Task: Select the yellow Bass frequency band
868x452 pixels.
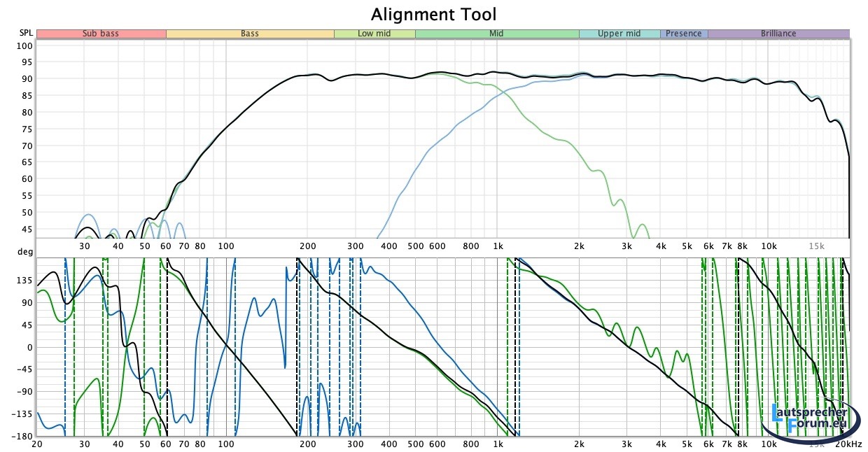Action: pos(250,34)
